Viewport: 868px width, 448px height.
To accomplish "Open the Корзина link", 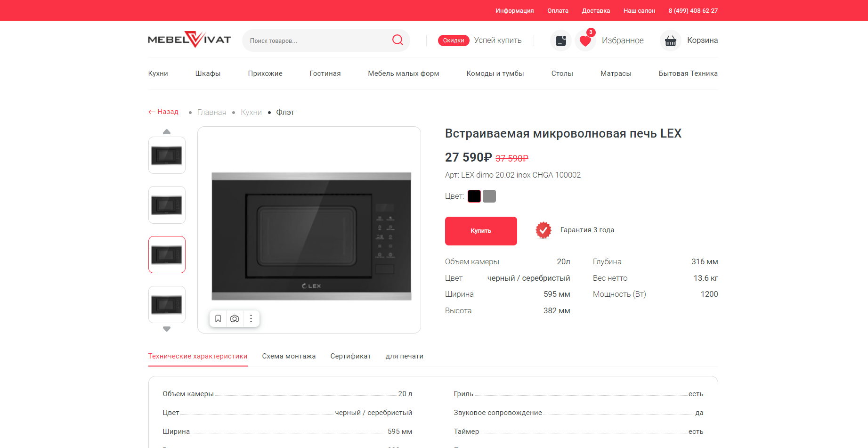I will point(702,41).
